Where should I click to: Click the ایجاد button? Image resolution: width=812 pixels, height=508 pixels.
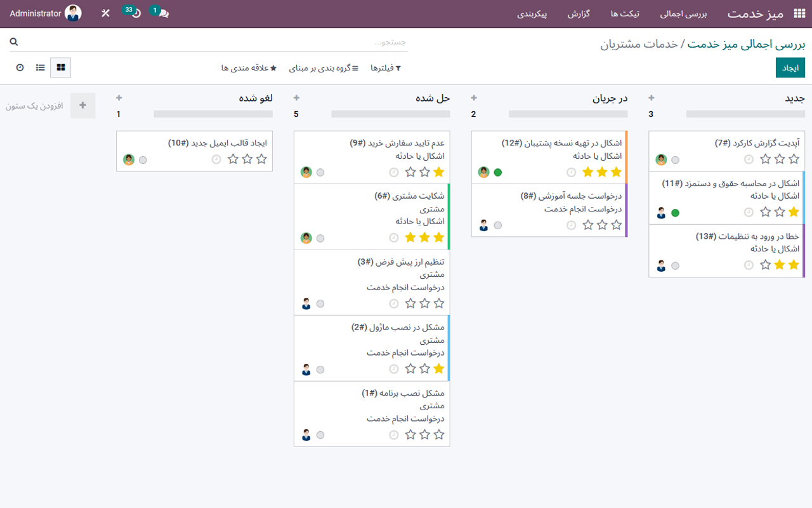tap(790, 67)
